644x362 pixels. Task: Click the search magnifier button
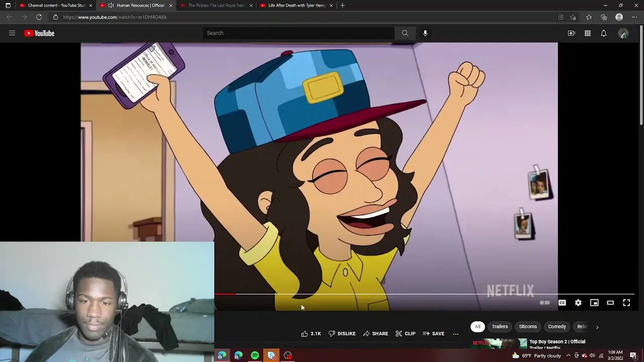pyautogui.click(x=405, y=33)
